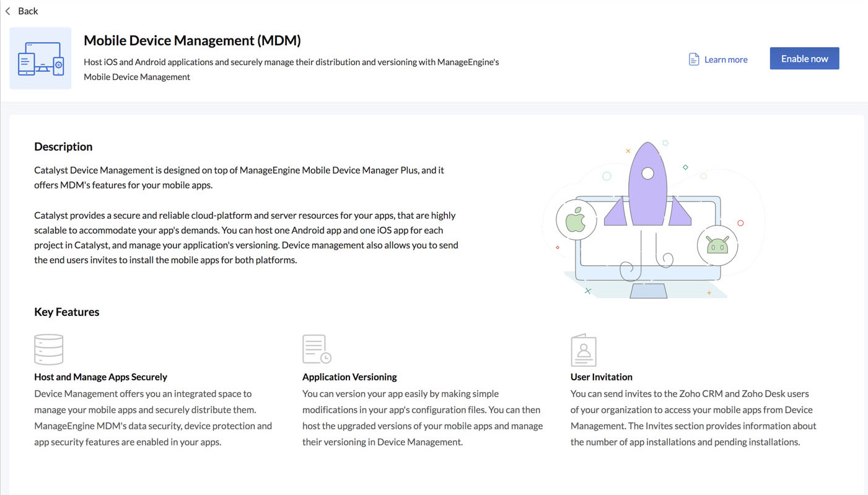Click the Host and Manage Apps Securely heading
Screen dimensions: 868x495
tap(101, 377)
